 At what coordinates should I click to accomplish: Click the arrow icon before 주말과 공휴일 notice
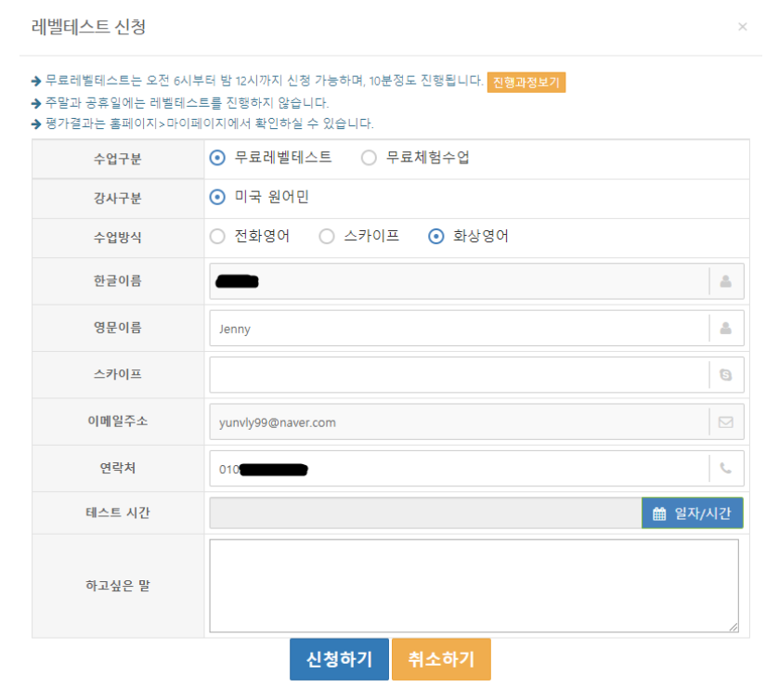point(36,103)
